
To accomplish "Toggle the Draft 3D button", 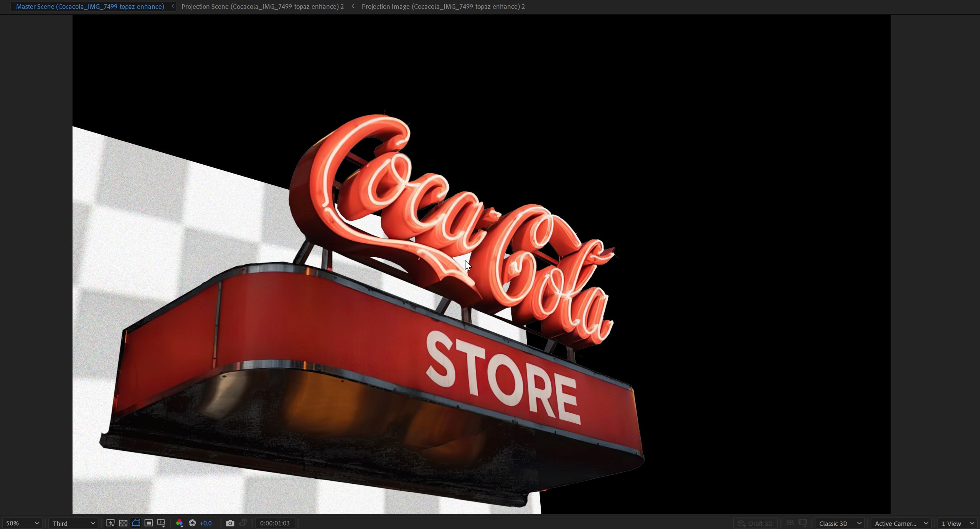I will 755,523.
